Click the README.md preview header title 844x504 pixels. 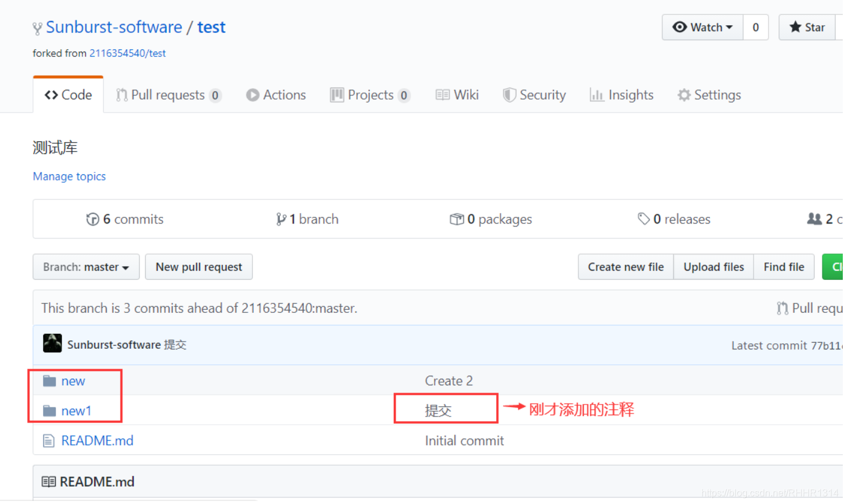[x=97, y=482]
